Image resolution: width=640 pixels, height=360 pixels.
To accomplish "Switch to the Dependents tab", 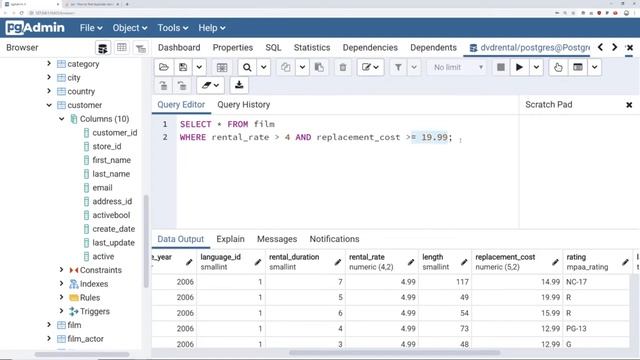I will [x=433, y=48].
